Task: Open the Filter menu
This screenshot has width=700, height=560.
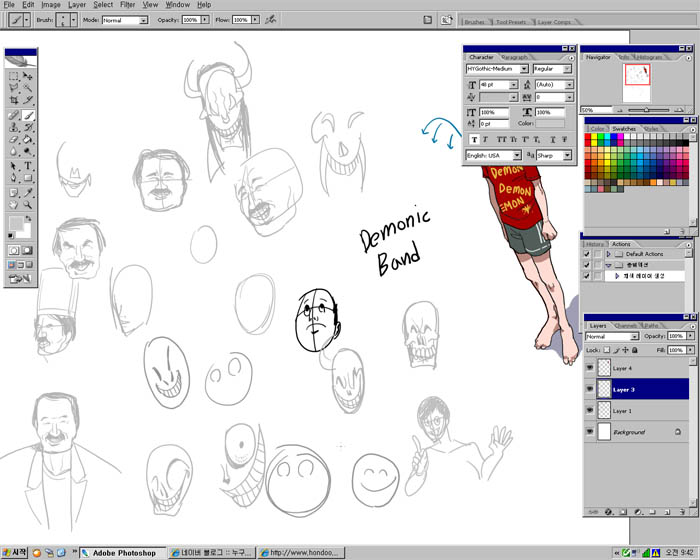Action: (x=127, y=4)
